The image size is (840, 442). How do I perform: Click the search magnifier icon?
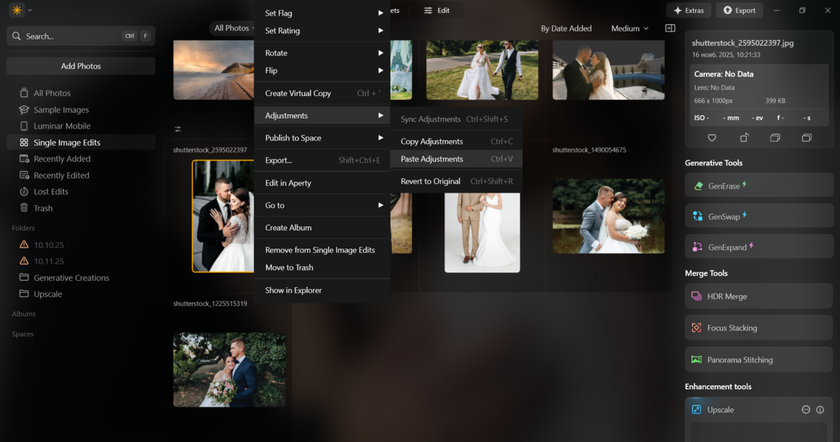pyautogui.click(x=17, y=36)
